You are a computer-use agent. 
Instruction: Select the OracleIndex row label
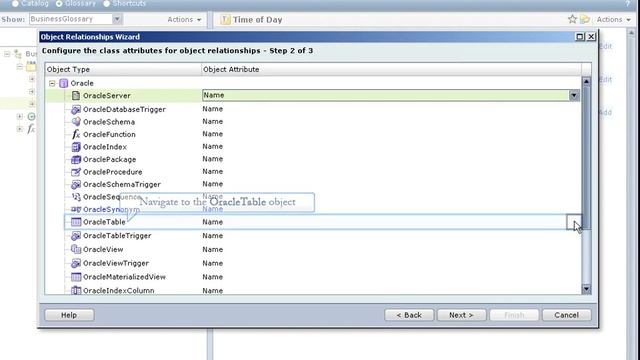click(x=104, y=147)
